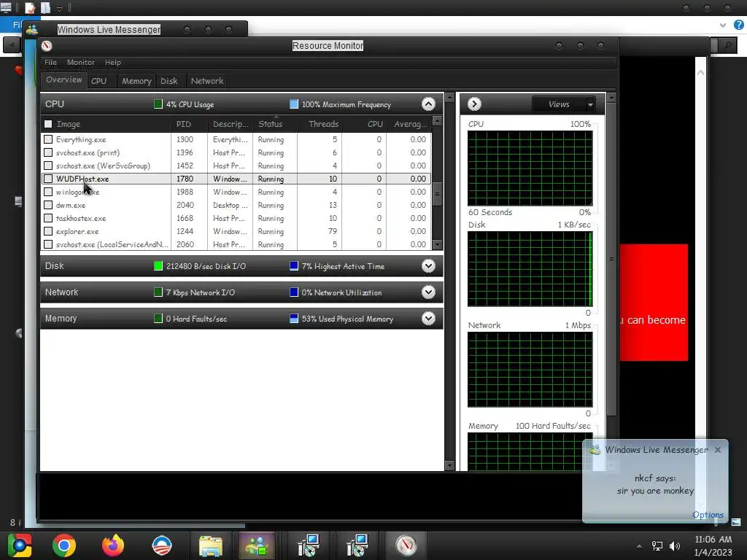
Task: Open the File menu
Action: click(x=50, y=63)
